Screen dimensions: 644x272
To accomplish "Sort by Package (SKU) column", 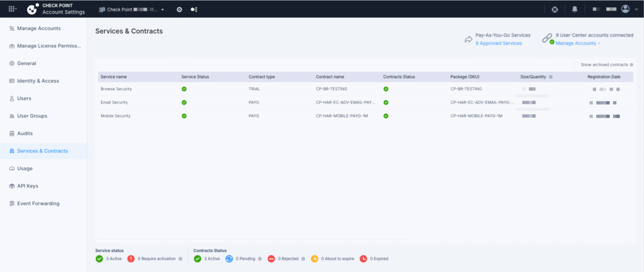I will tap(465, 77).
